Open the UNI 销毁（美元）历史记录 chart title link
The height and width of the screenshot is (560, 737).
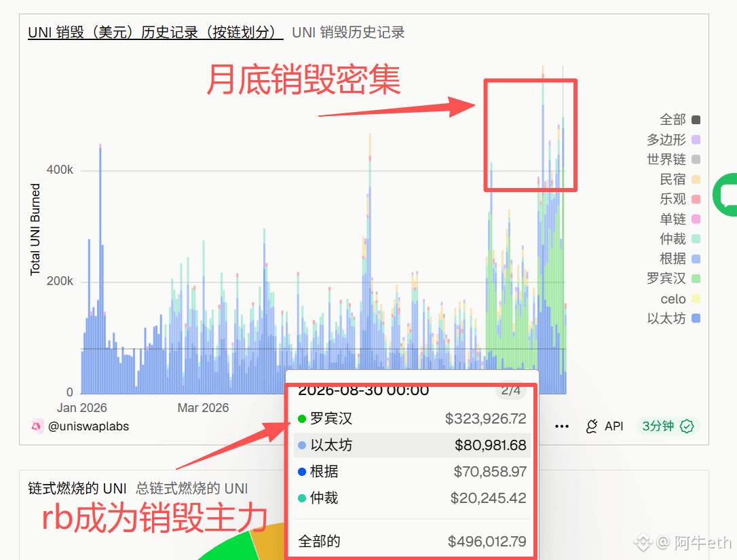[155, 33]
